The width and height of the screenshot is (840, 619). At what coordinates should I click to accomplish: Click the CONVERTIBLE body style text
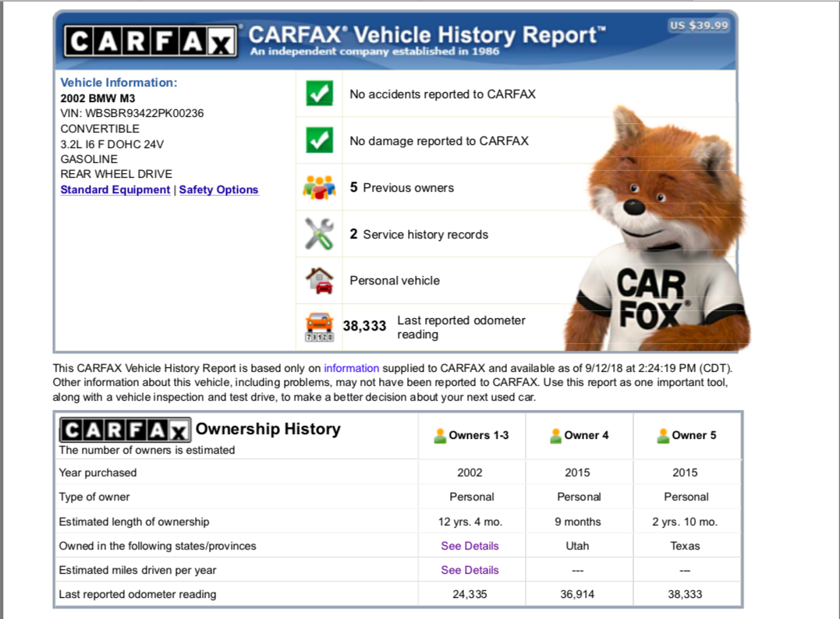coord(100,129)
